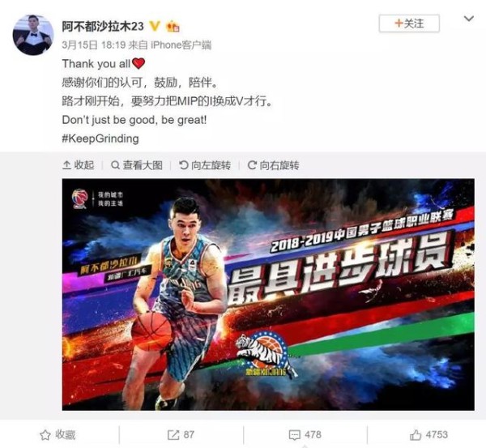This screenshot has width=486, height=448.
Task: Follow the user with +关注 button
Action: (409, 23)
